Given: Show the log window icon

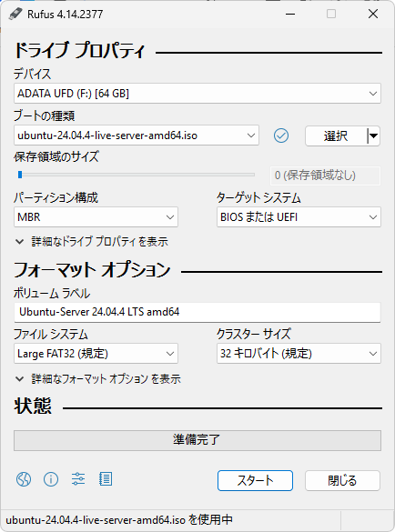Looking at the screenshot, I should (x=106, y=479).
